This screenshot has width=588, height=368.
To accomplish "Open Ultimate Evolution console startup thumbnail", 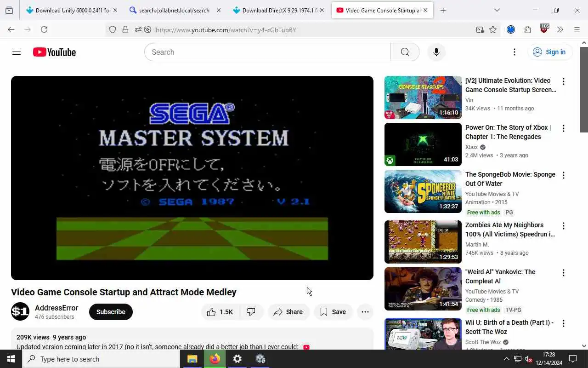I will coord(423,98).
